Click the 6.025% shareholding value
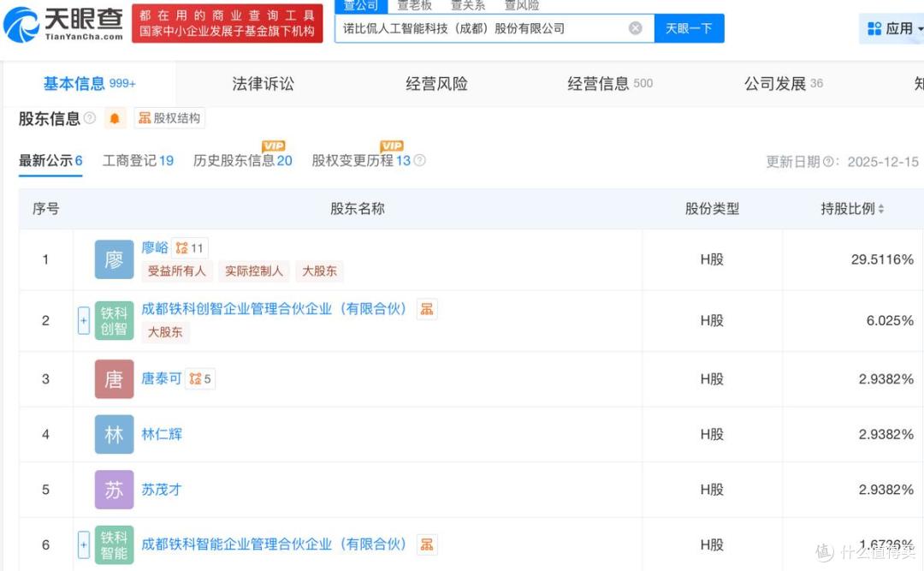The height and width of the screenshot is (571, 924). coord(890,321)
